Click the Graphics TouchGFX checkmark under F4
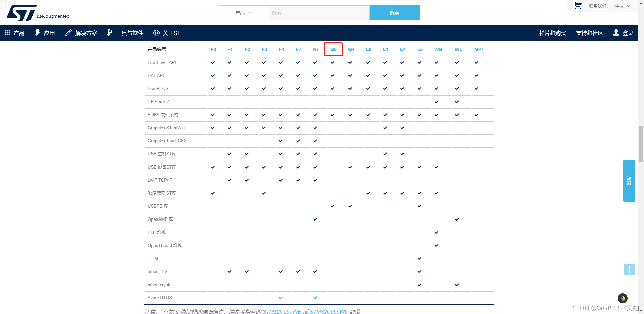 [281, 141]
